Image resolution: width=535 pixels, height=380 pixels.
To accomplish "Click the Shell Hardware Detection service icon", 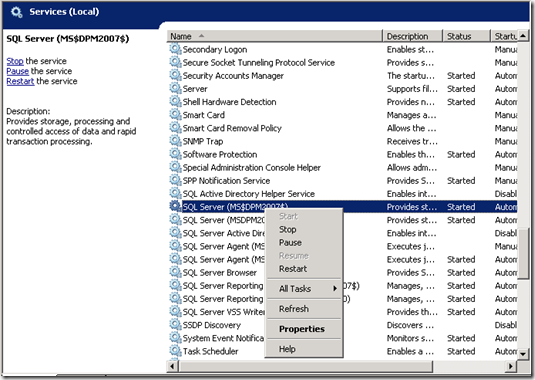I will (175, 102).
